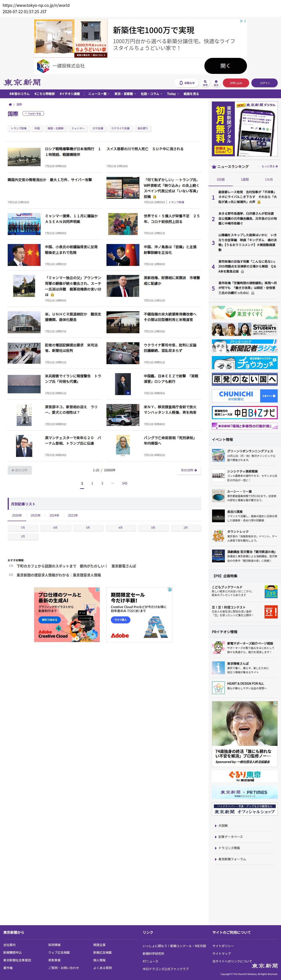Open the ASEAN ミャンマー復帰 article thumbnail

coord(24,224)
